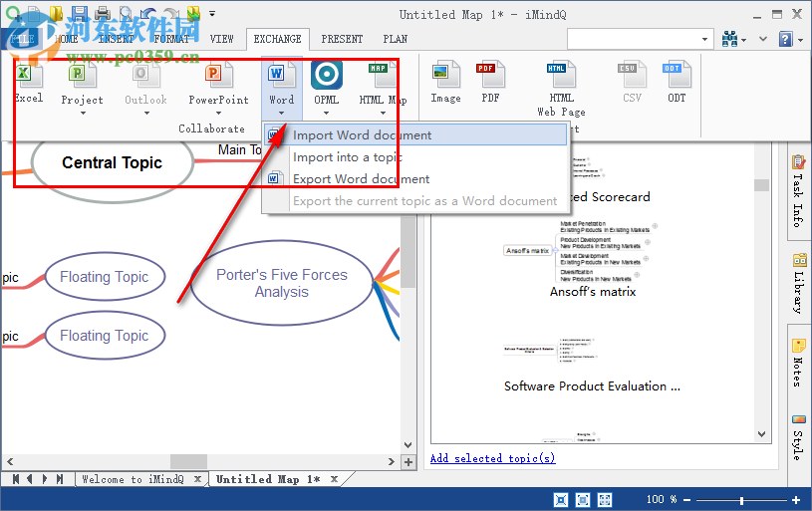Click the first fit-map status bar icon
This screenshot has height=511, width=812.
click(x=561, y=500)
